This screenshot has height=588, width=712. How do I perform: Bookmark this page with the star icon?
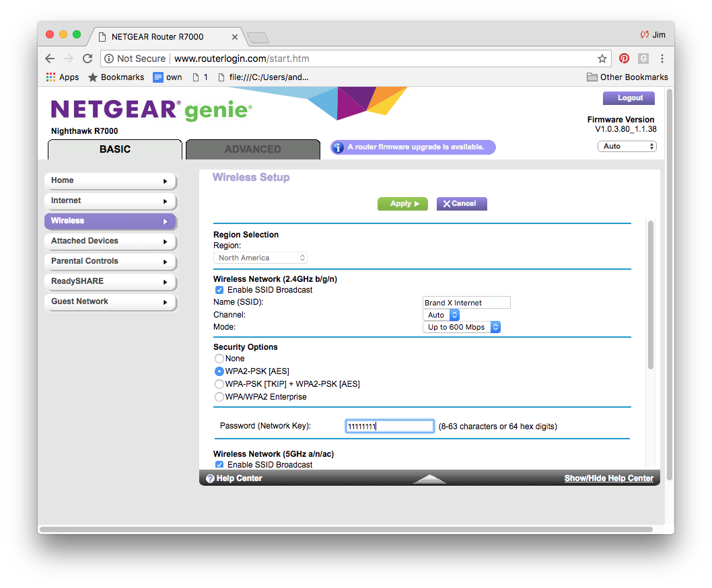tap(602, 59)
